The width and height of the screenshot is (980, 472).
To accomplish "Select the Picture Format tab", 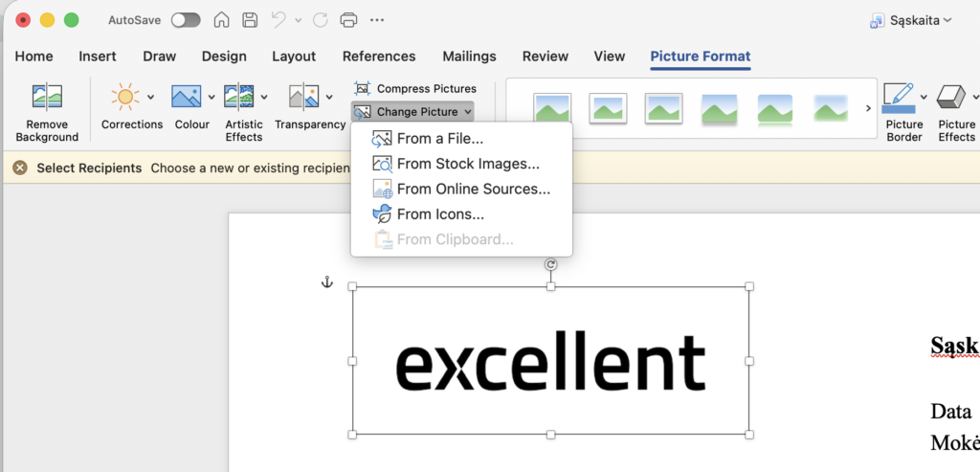I will coord(701,56).
